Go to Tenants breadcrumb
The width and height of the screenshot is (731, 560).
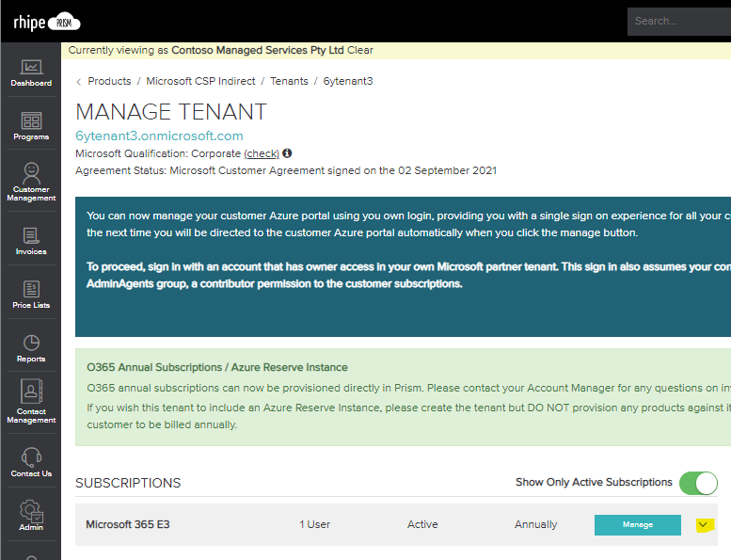(x=289, y=81)
